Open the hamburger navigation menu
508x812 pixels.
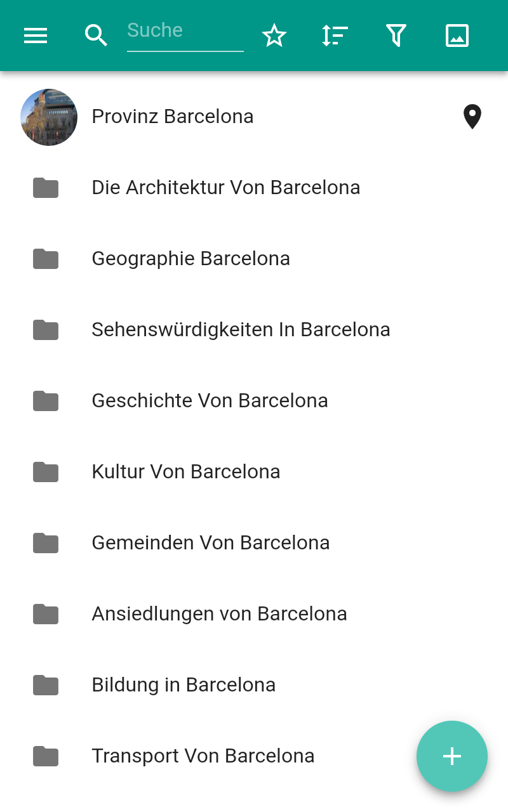(x=36, y=36)
